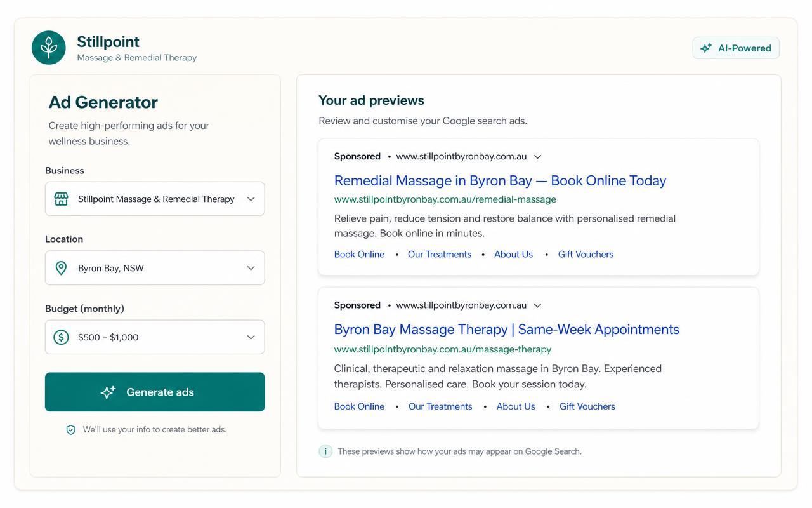Open the Byron Bay, NSW location selector
Viewport: 812px width, 508px height.
[155, 268]
